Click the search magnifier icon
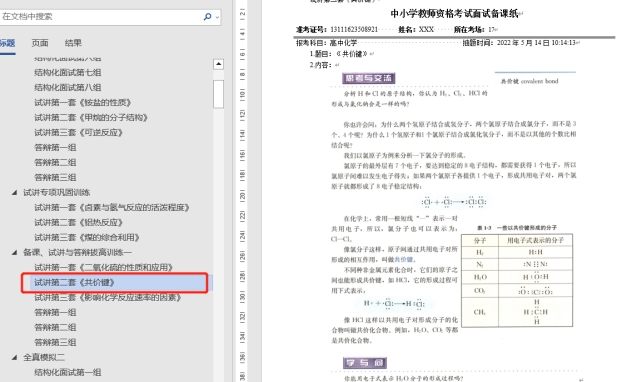This screenshot has height=382, width=618. pos(207,17)
